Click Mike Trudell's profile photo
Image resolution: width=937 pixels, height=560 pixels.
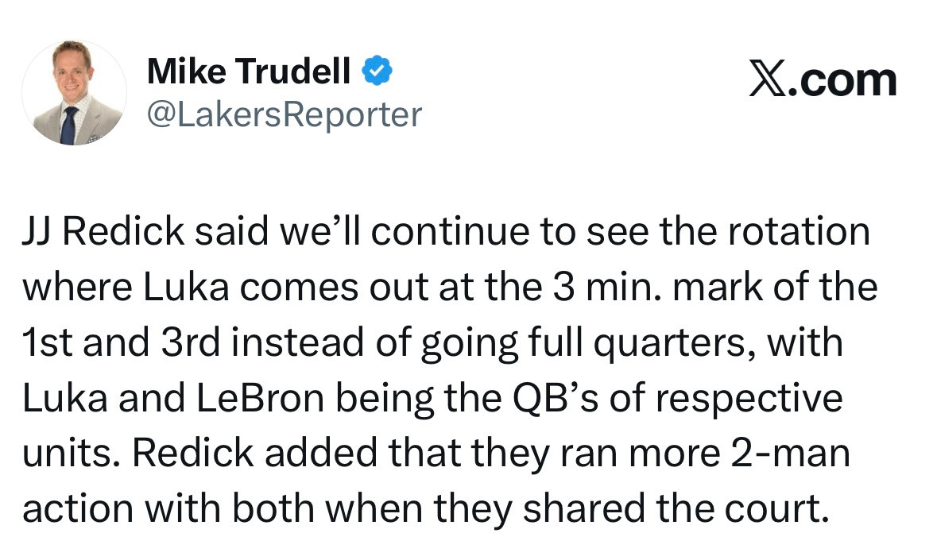(74, 93)
